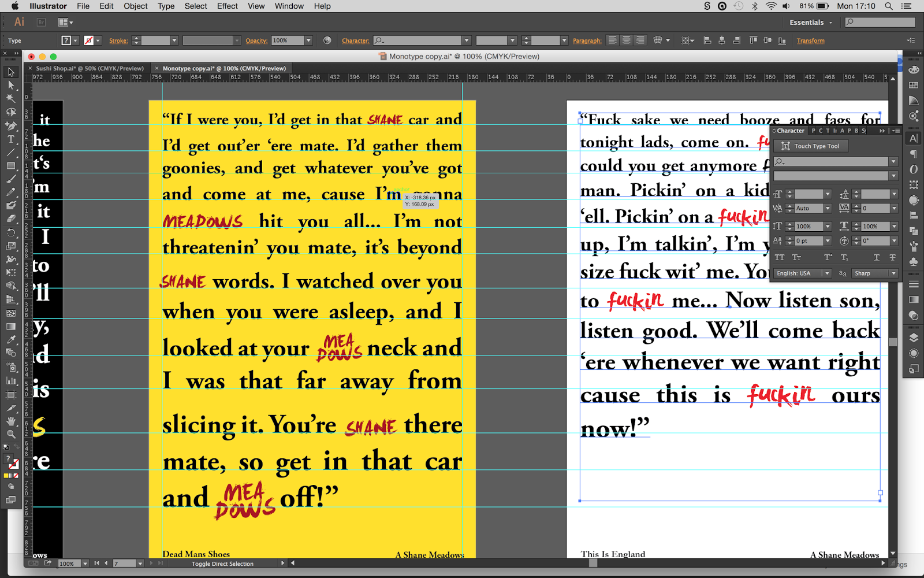
Task: Click the stroke color swatch in control bar
Action: (88, 40)
